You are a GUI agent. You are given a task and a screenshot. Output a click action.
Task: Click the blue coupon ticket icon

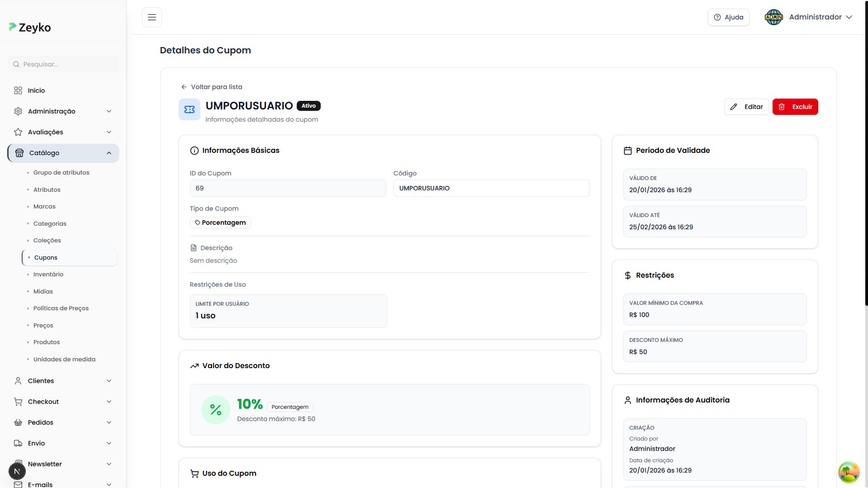(x=189, y=109)
